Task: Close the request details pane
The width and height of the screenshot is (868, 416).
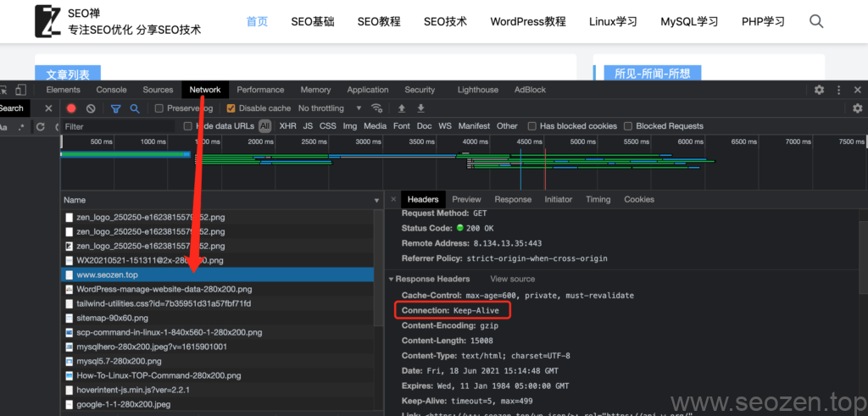Action: (x=393, y=199)
